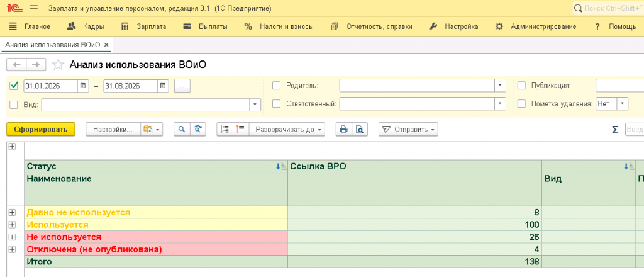Open Пометка удаления dropdown showing Нет
Viewport: 644px width, 277px height.
[x=622, y=104]
